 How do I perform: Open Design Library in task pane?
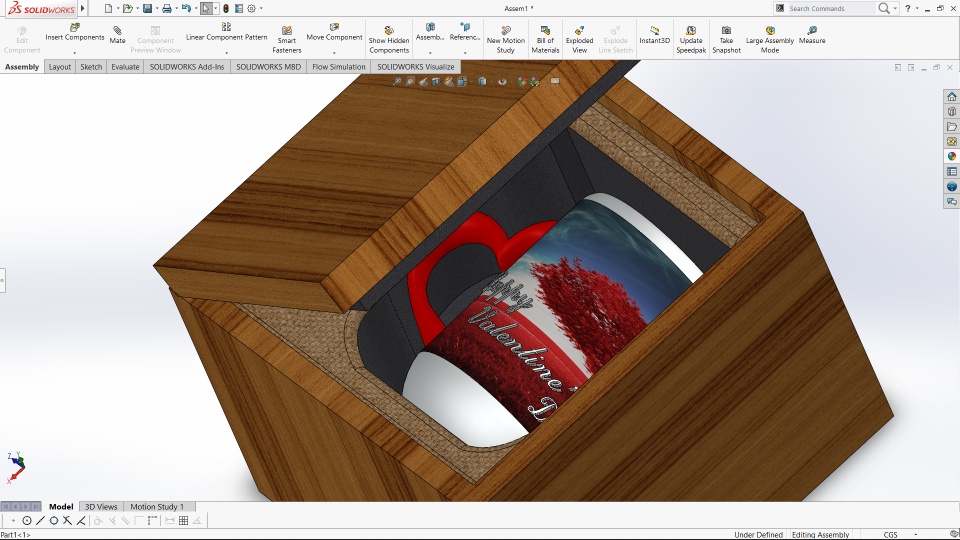951,111
